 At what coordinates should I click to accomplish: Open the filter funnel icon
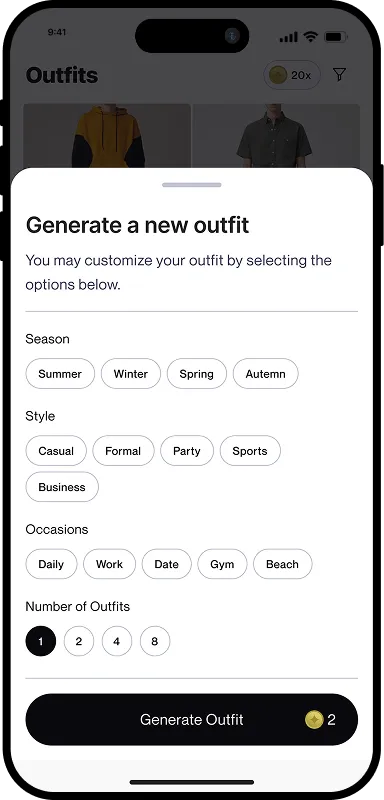(x=339, y=75)
